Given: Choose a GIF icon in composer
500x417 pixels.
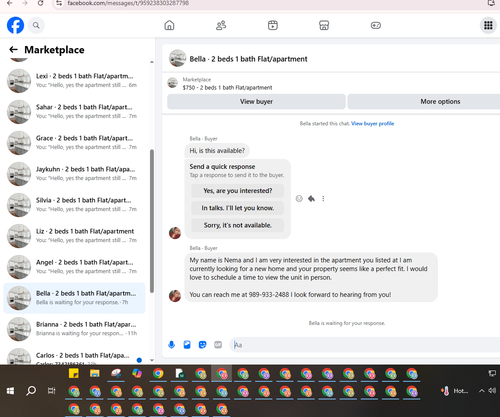Looking at the screenshot, I should (x=218, y=345).
